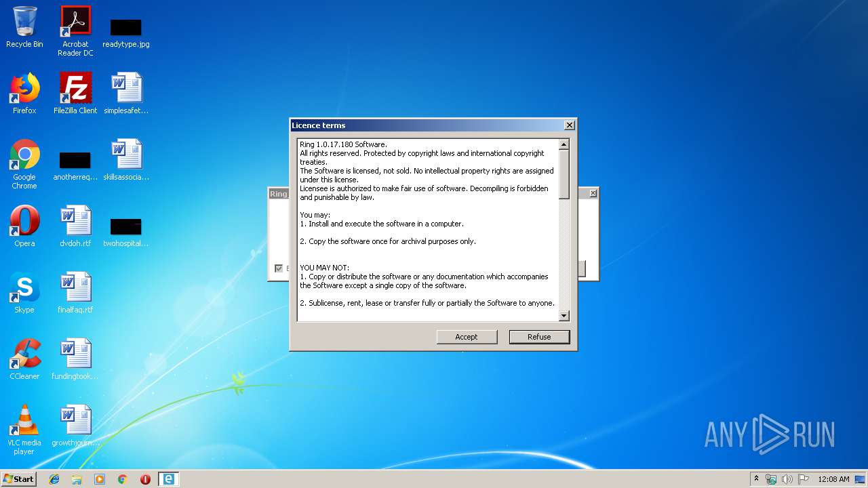Launch FileZilla Client shortcut
868x488 pixels.
[75, 94]
